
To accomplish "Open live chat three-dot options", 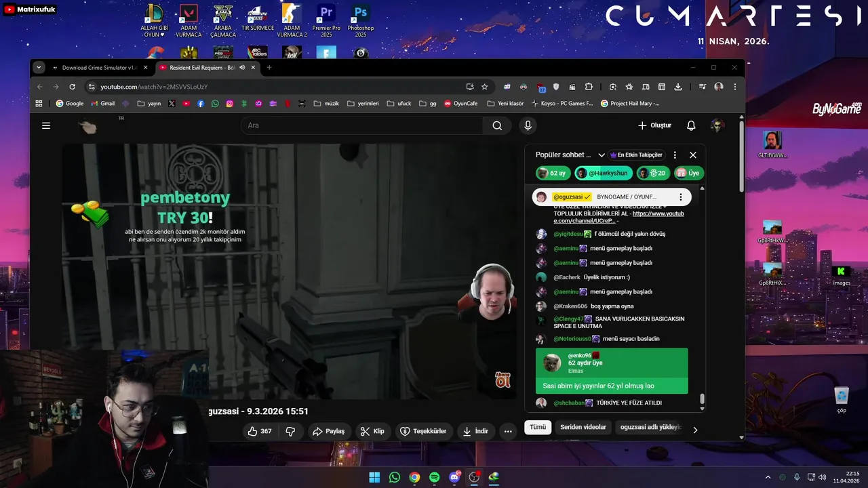I will click(675, 155).
